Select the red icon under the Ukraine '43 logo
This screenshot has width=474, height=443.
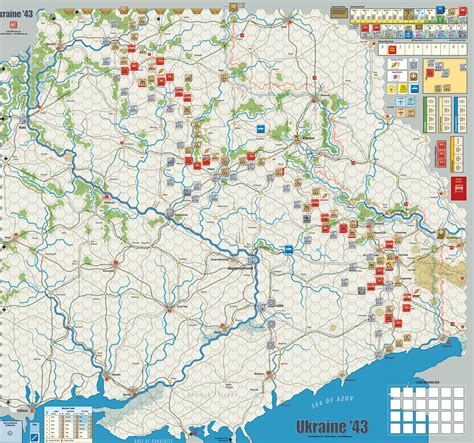coord(13,25)
